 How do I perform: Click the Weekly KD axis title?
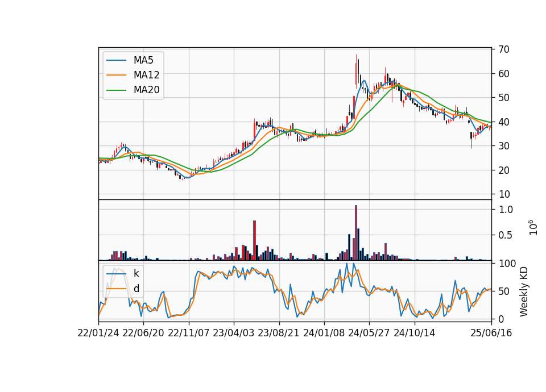click(524, 291)
